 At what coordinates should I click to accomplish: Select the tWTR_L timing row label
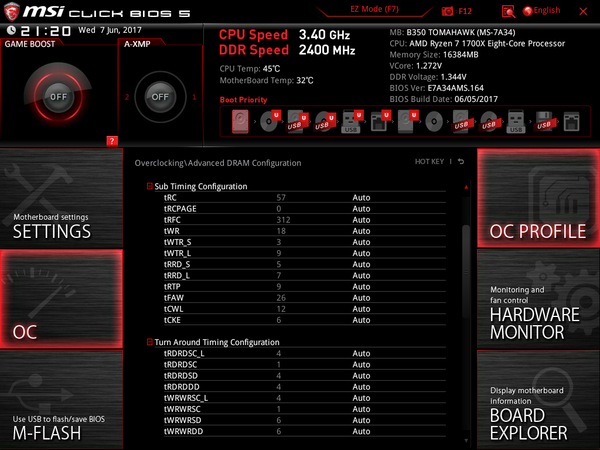(178, 253)
